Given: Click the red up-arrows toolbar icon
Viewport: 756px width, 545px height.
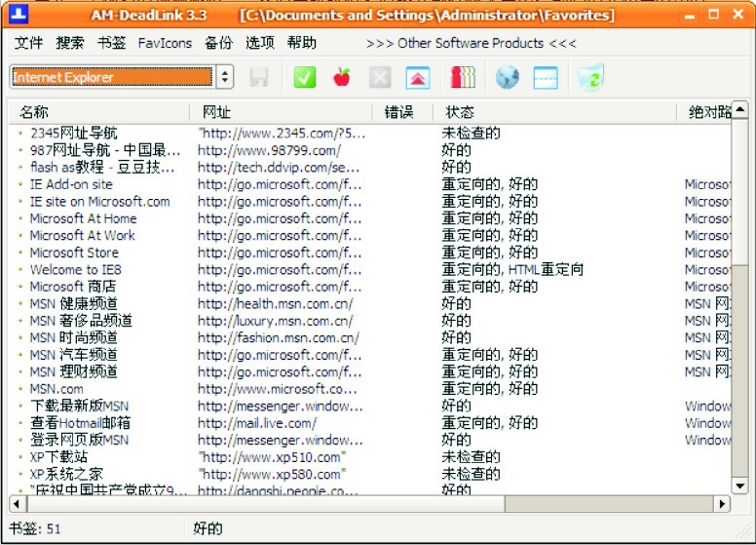Looking at the screenshot, I should pos(418,78).
